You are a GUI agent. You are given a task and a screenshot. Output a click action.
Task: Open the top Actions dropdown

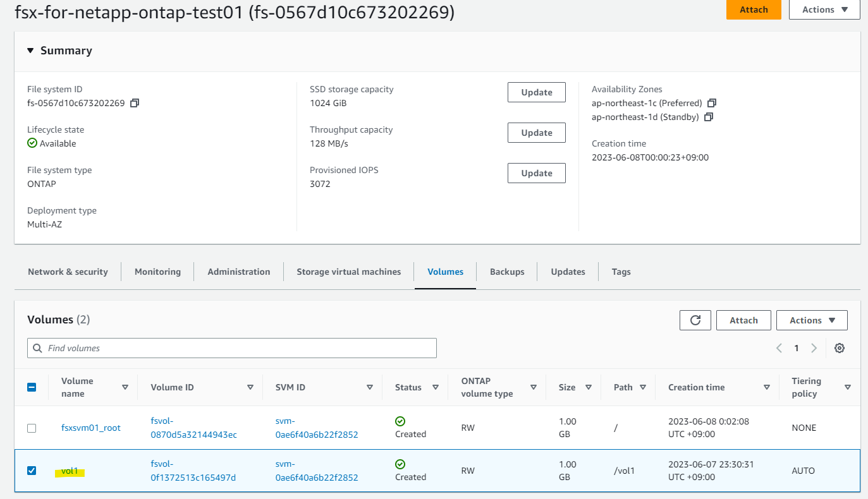tap(824, 9)
